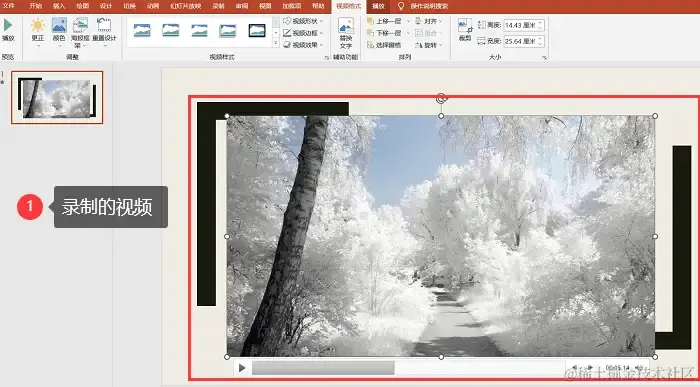Open the 大小 size dialog launcher

click(544, 58)
